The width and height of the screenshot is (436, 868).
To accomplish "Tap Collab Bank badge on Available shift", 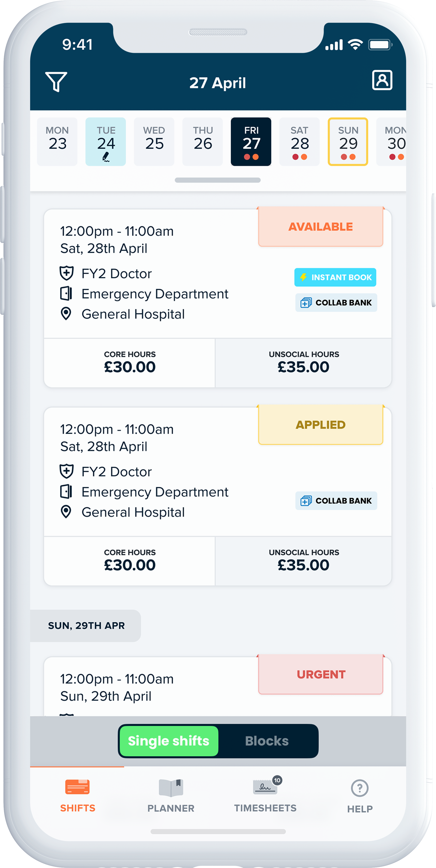I will coord(336,303).
